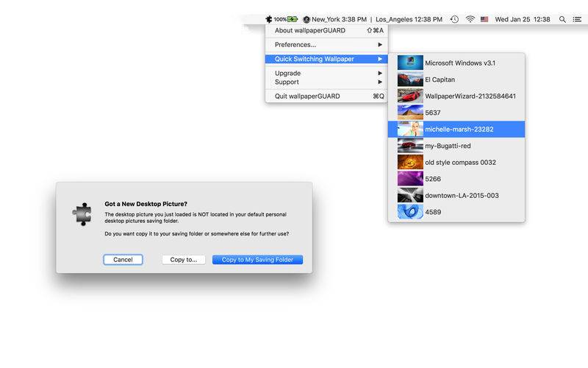Open the battery status icon
The width and height of the screenshot is (588, 368).
tap(293, 19)
